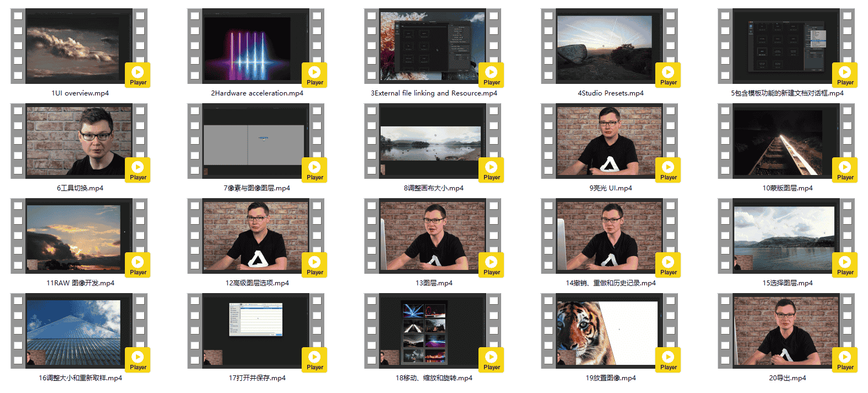The image size is (868, 393).
Task: Click Player badge on 5包含模板功能的新建文档对话框.mp4
Action: [845, 75]
